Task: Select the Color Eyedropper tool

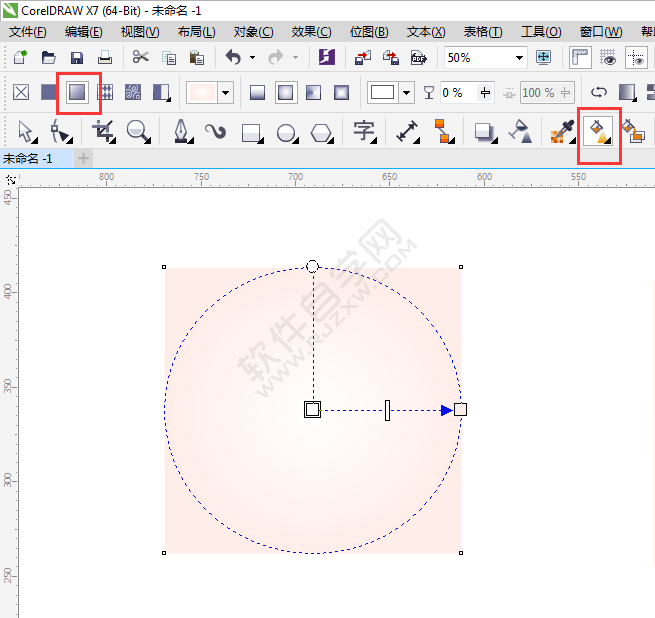Action: pos(563,131)
